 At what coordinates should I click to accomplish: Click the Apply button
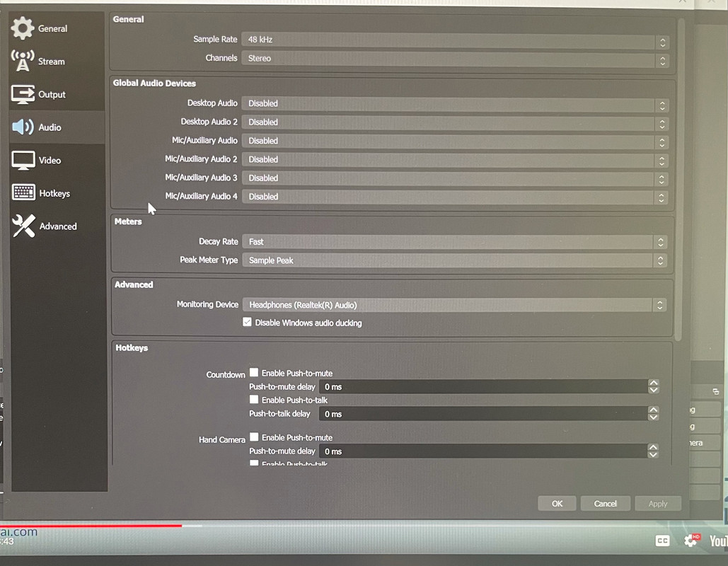(x=657, y=503)
